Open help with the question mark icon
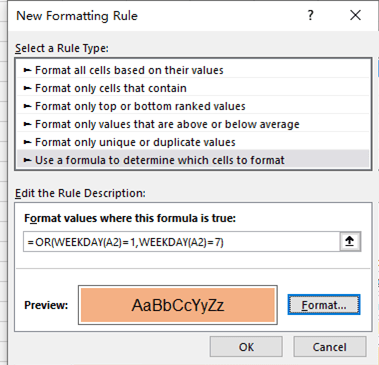Screen dimensions: 379x365 (x=310, y=15)
